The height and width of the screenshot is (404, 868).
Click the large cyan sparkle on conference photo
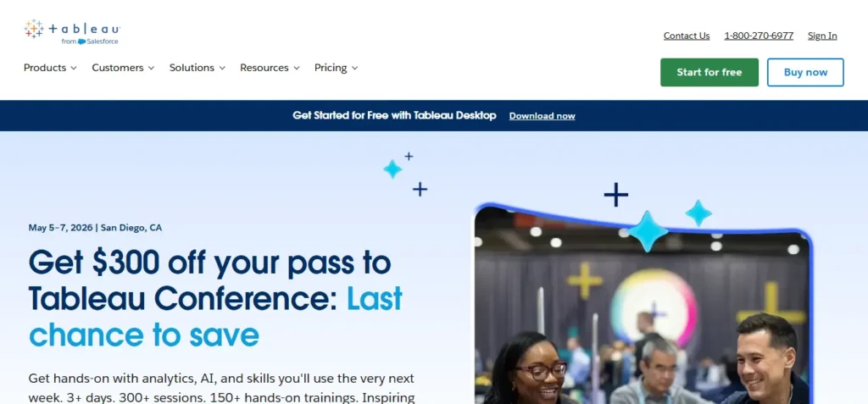pyautogui.click(x=648, y=231)
